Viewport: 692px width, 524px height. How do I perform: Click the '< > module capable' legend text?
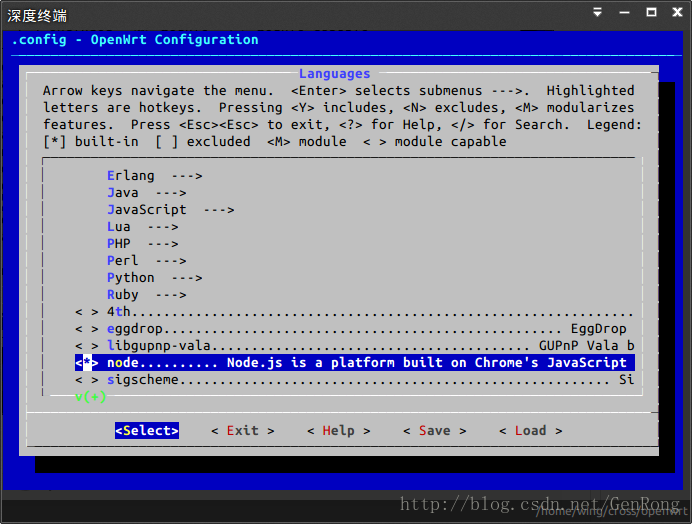[x=435, y=142]
